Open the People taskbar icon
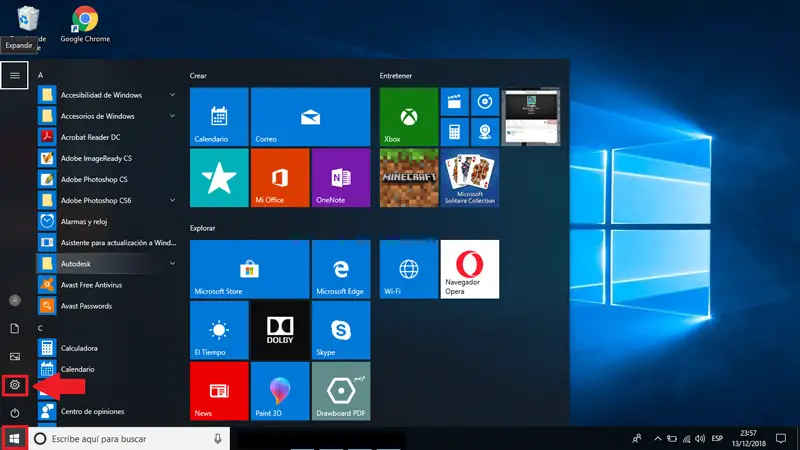Viewport: 800px width, 450px height. tap(637, 438)
